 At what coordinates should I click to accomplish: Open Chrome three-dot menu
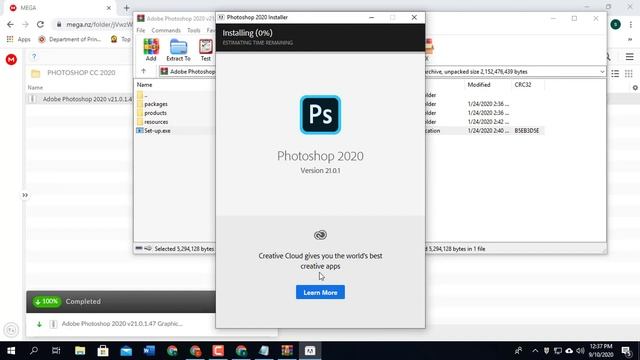[631, 24]
